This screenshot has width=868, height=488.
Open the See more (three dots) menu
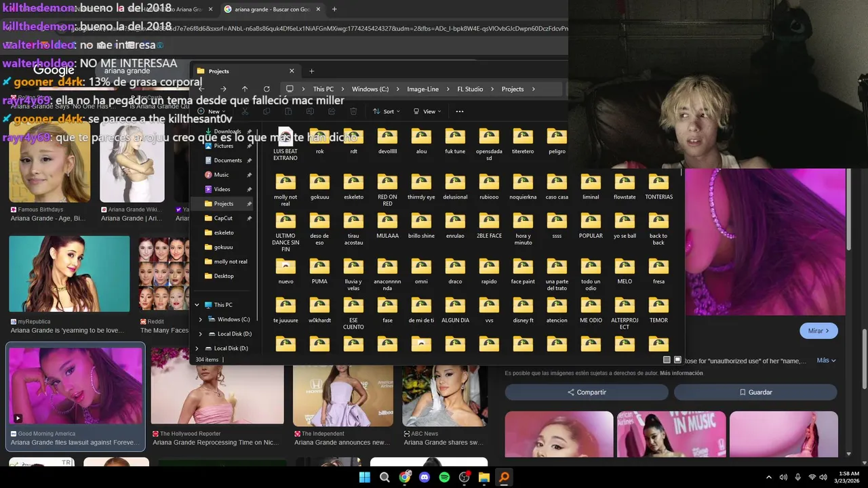click(x=459, y=111)
